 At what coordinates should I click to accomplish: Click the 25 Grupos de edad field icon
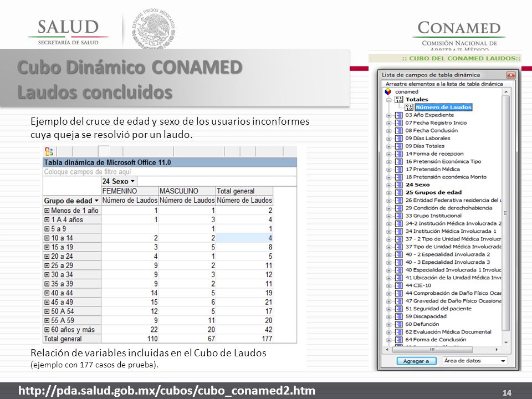pos(399,192)
